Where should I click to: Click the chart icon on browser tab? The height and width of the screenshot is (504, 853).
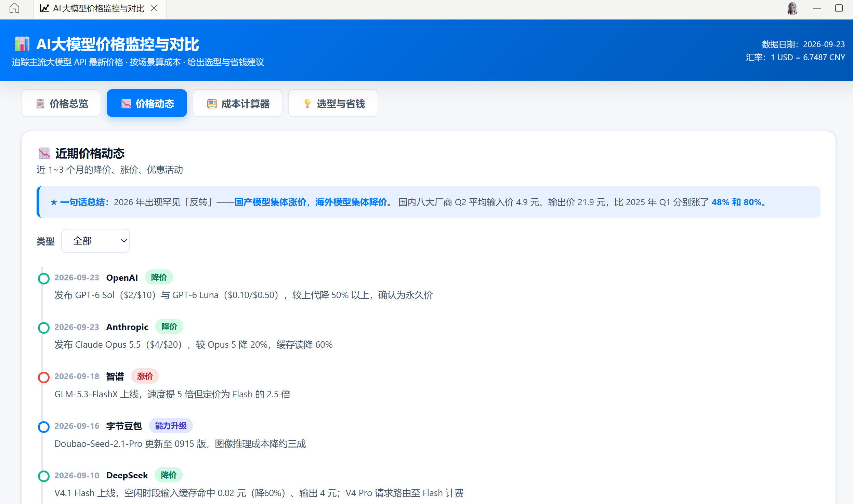click(x=44, y=8)
